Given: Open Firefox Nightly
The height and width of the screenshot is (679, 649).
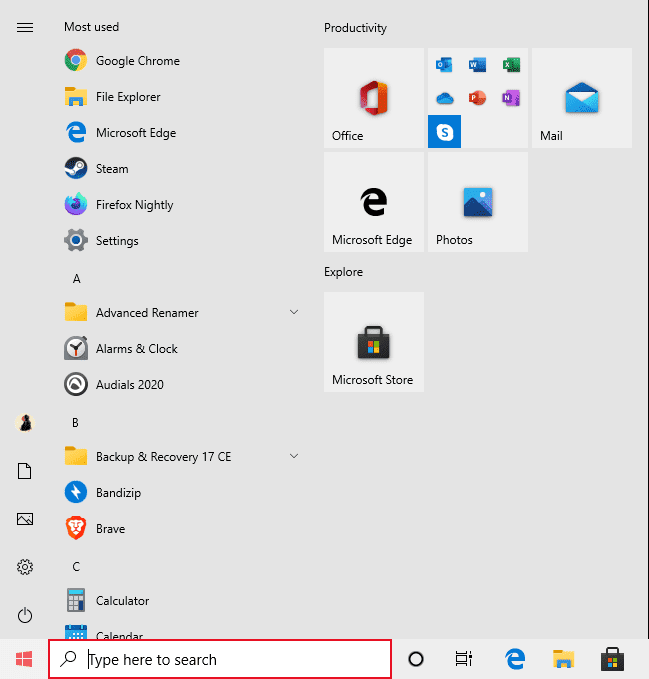Looking at the screenshot, I should [182, 204].
